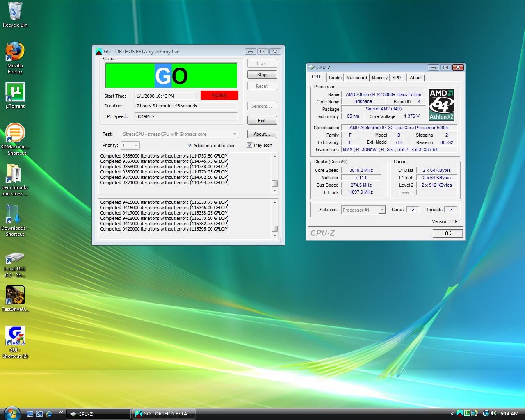Activate the GO - ORTHOS BETA taskbar button
The image size is (525, 420).
[164, 414]
